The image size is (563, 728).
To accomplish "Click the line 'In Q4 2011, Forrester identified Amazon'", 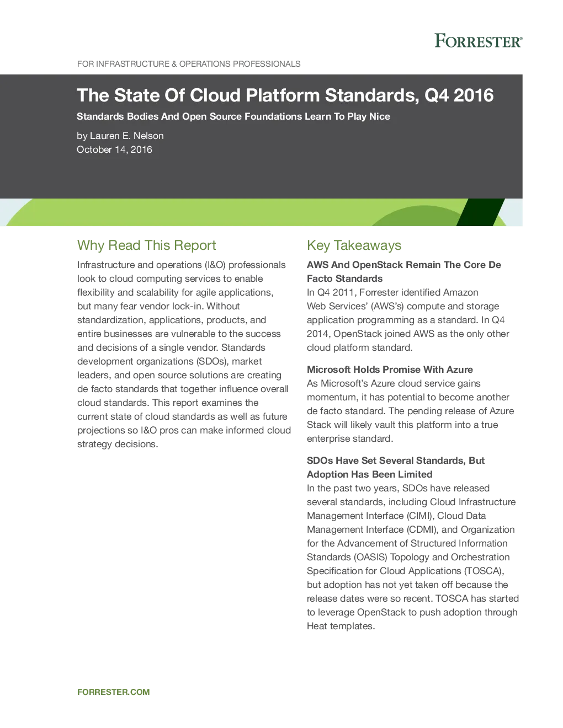I will (x=392, y=292).
